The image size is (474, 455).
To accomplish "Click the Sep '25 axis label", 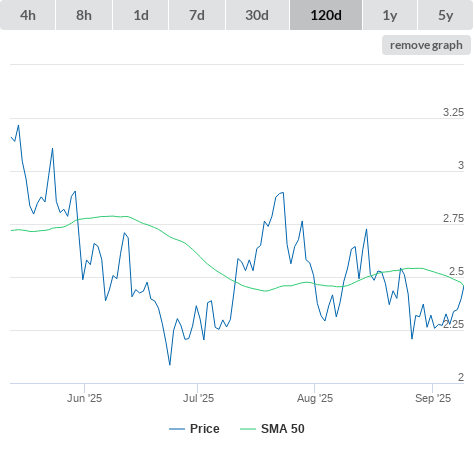I will tap(433, 398).
